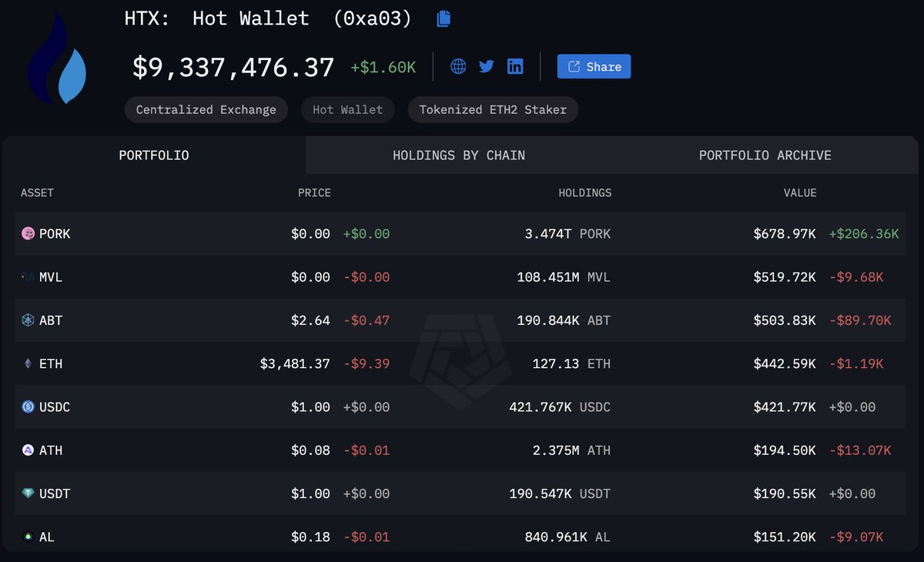Sort by the VALUE column header
The width and height of the screenshot is (924, 562).
[800, 192]
